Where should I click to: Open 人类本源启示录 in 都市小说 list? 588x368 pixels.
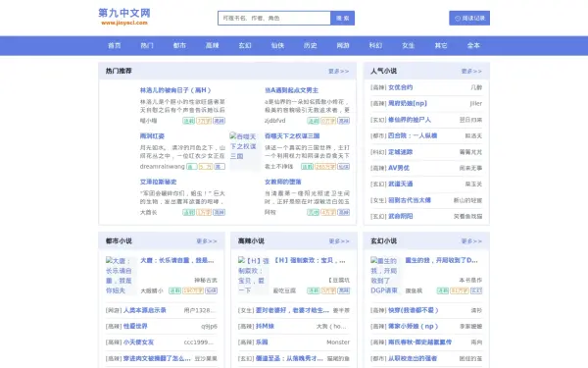(x=145, y=310)
